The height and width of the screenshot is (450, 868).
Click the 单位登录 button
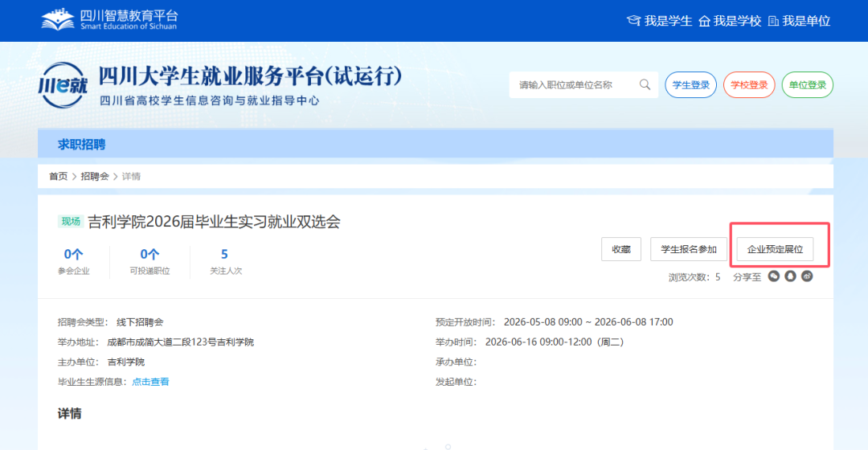[808, 84]
